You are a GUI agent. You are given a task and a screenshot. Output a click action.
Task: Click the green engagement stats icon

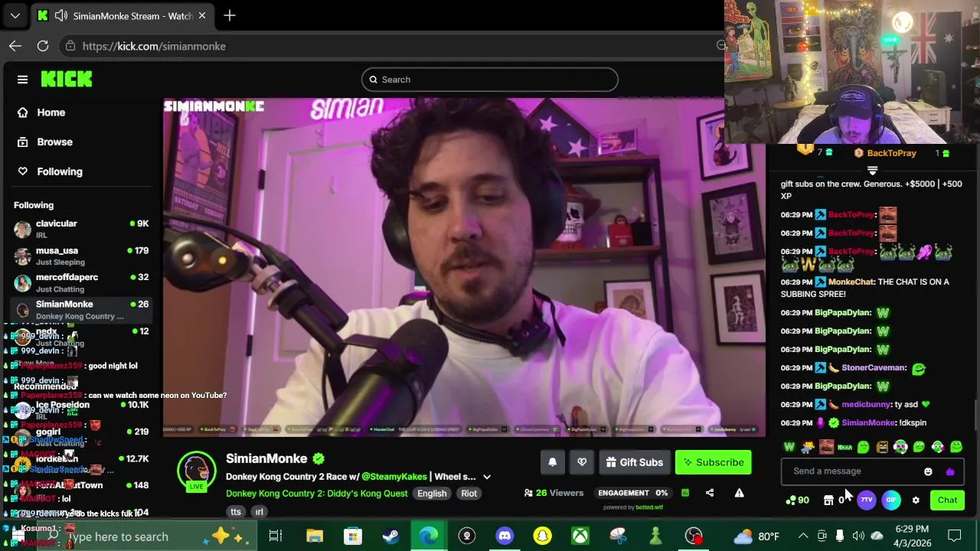[685, 493]
